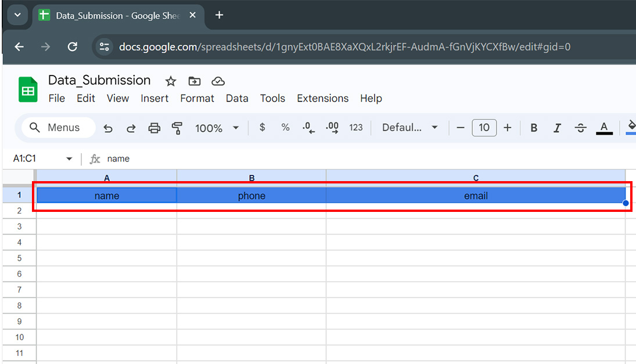636x364 pixels.
Task: Toggle italic formatting
Action: (556, 128)
